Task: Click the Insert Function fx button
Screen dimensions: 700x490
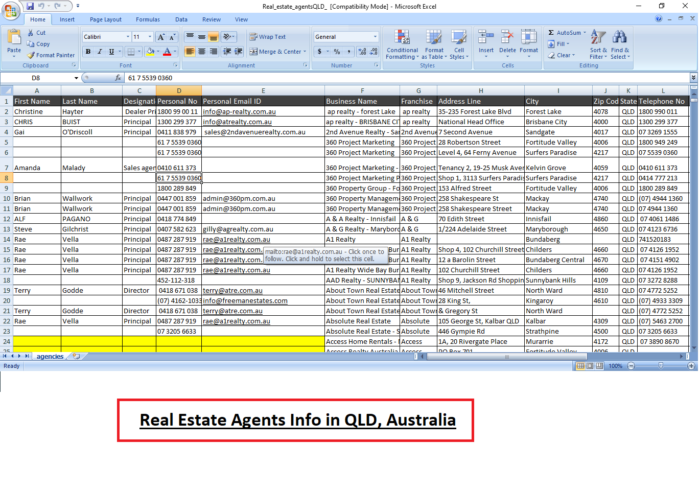Action: 117,78
